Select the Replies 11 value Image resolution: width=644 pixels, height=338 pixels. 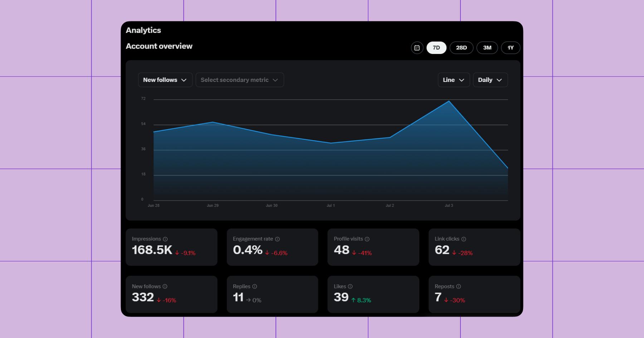[238, 297]
